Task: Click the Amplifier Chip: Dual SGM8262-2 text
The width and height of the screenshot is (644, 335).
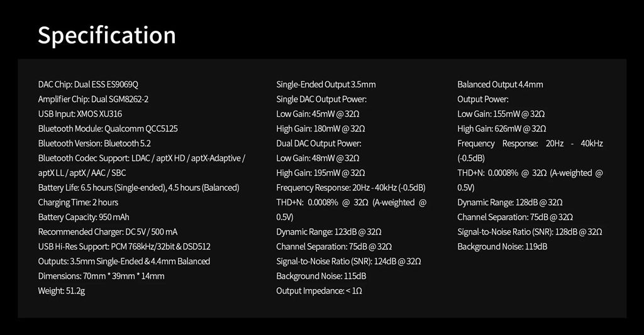Action: [93, 99]
